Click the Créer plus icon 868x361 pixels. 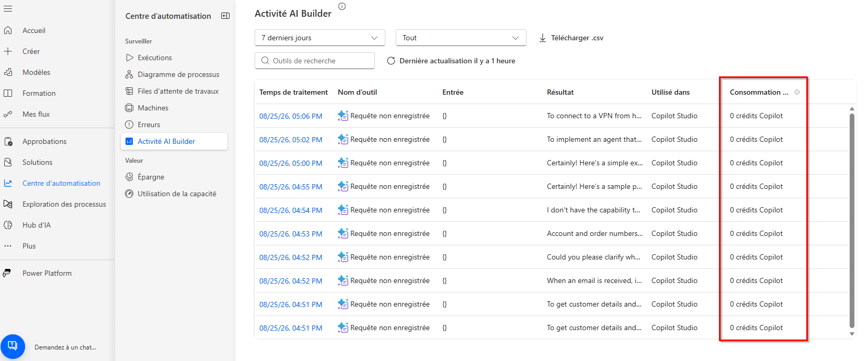tap(8, 51)
